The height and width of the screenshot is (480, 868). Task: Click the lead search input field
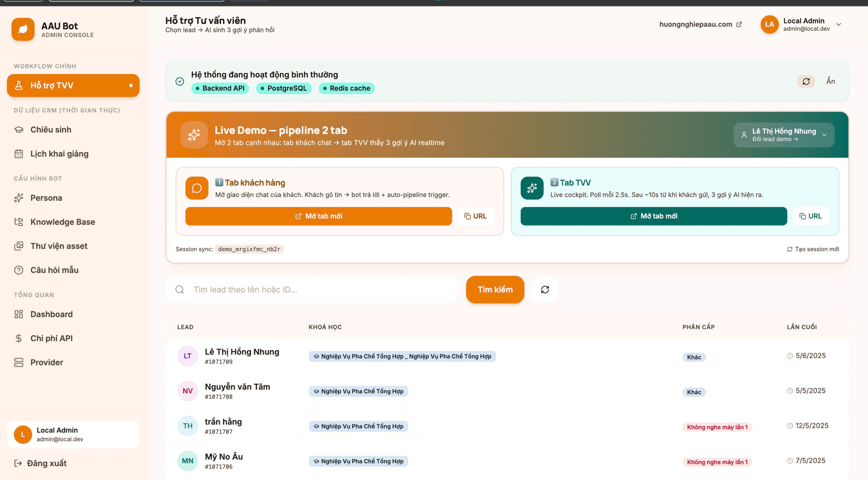[x=312, y=290]
